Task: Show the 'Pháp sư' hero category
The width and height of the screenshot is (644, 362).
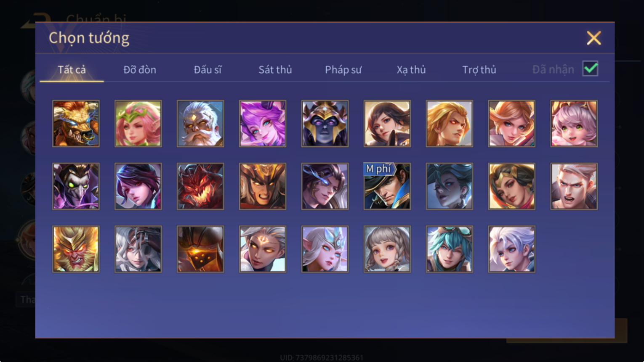Action: [343, 70]
